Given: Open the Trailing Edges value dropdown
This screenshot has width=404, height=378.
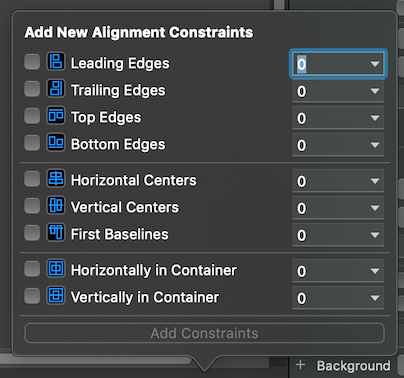Looking at the screenshot, I should coord(375,91).
